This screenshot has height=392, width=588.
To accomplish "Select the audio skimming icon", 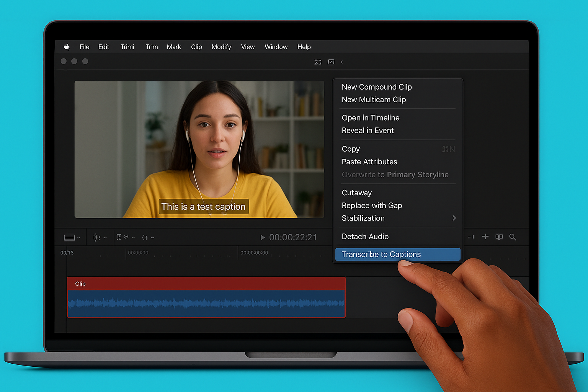I will coord(96,237).
